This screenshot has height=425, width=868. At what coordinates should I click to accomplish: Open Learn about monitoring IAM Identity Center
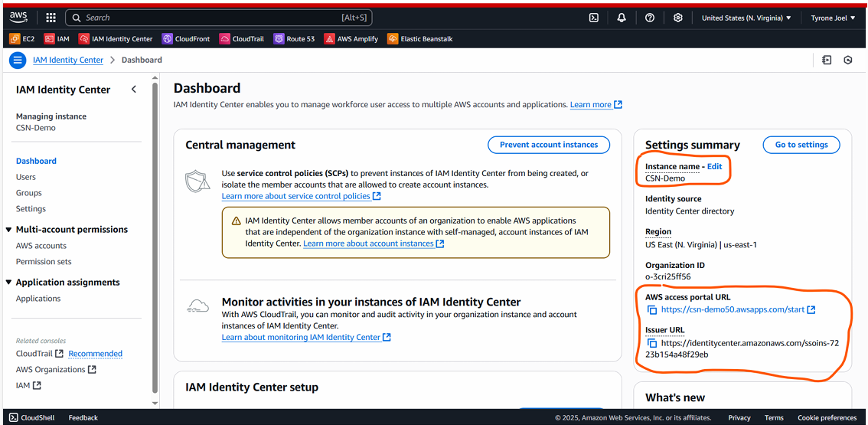pyautogui.click(x=306, y=337)
